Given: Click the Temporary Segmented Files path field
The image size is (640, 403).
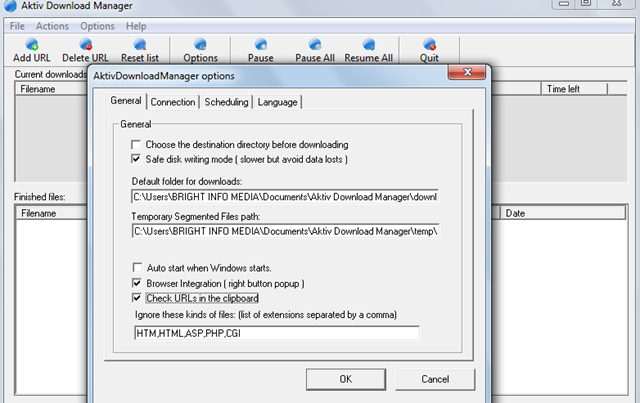Looking at the screenshot, I should pyautogui.click(x=285, y=231).
